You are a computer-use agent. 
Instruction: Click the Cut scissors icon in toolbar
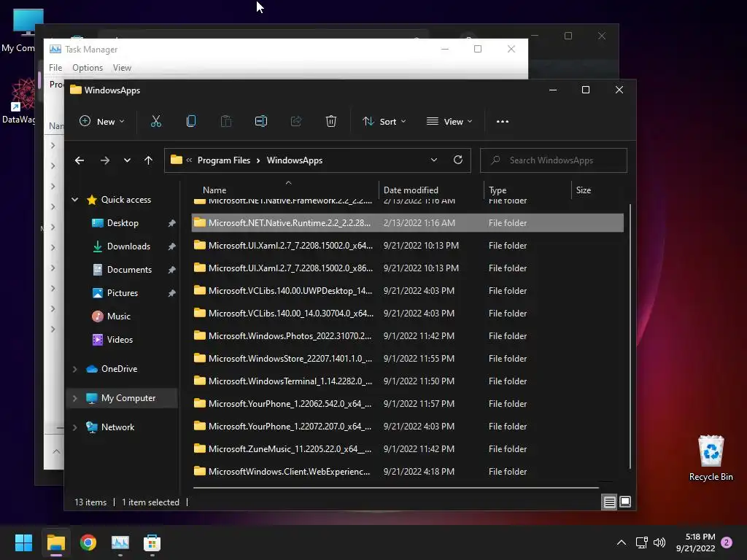(x=156, y=122)
